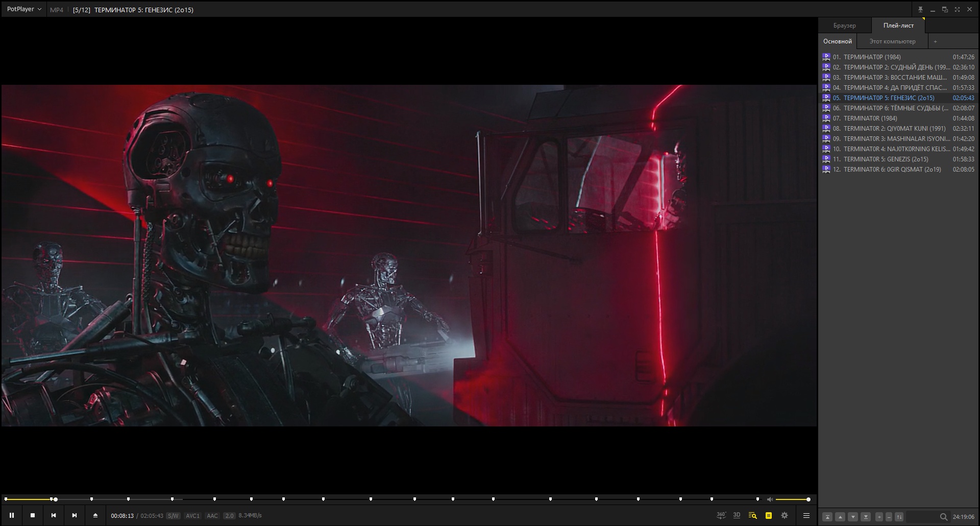Viewport: 980px width, 526px height.
Task: Select playlist item 01 ТЕРМИНАТОР (1984)
Action: pos(898,57)
